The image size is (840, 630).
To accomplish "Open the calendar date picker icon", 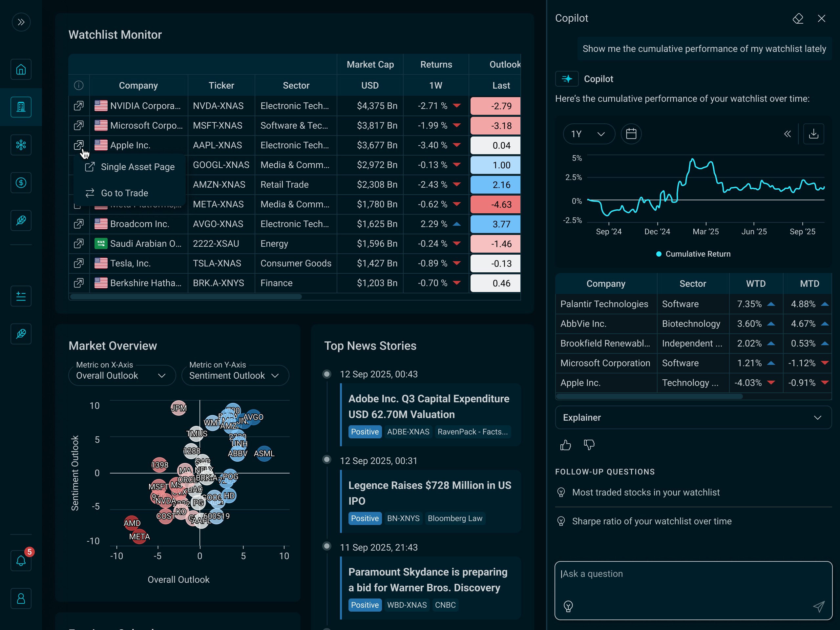I will point(631,134).
